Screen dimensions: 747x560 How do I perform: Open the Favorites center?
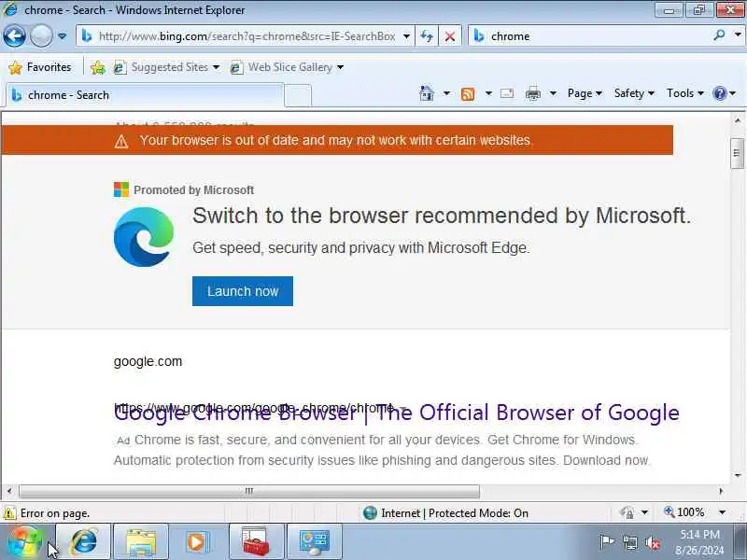pos(40,67)
